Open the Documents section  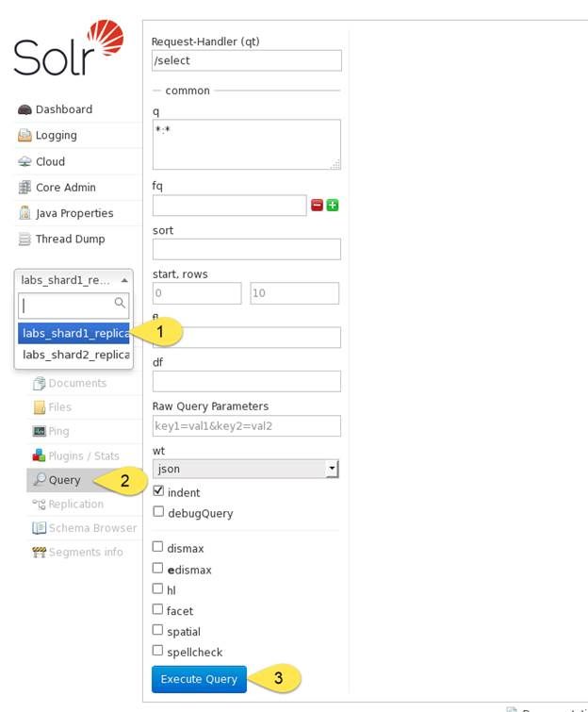click(x=77, y=383)
